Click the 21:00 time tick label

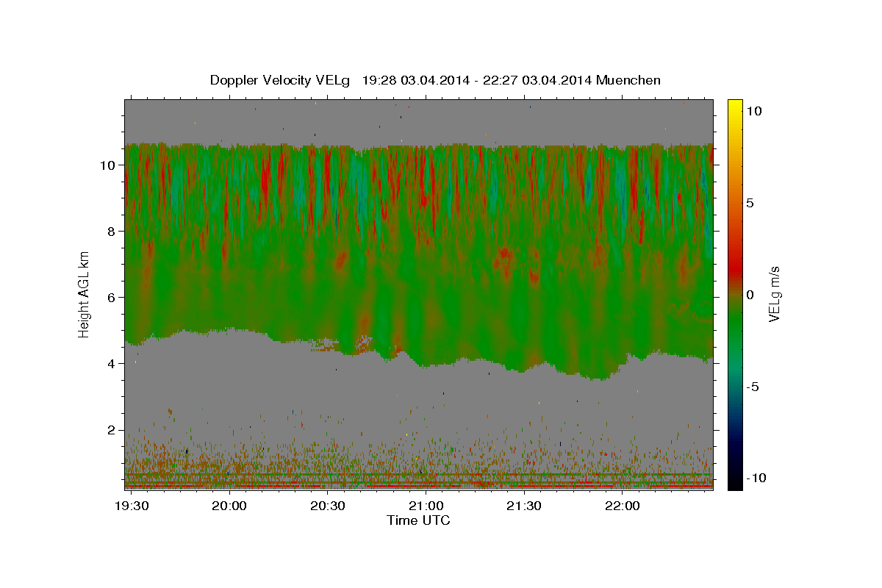[x=426, y=506]
